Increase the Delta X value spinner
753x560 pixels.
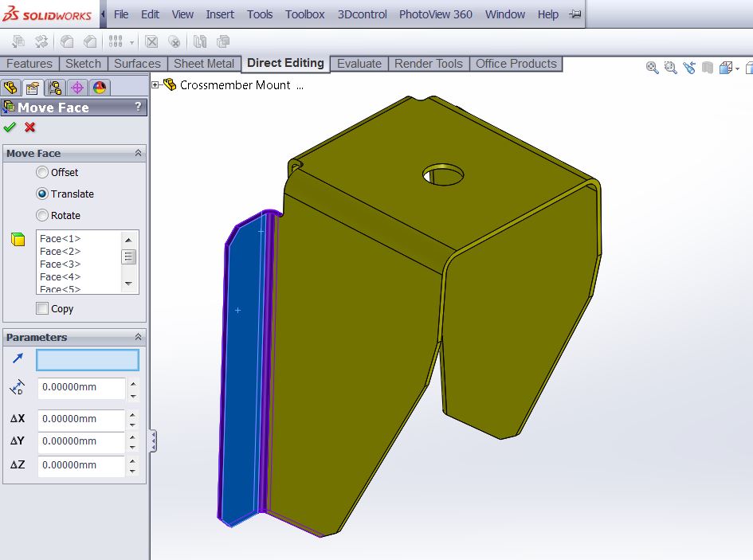pos(132,414)
